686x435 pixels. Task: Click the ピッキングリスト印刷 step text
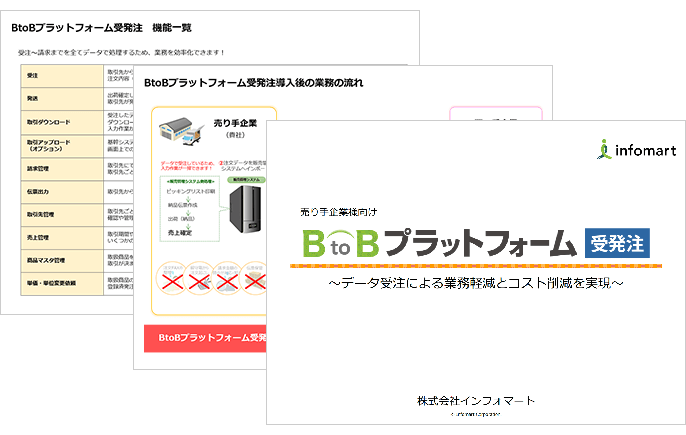tap(191, 191)
